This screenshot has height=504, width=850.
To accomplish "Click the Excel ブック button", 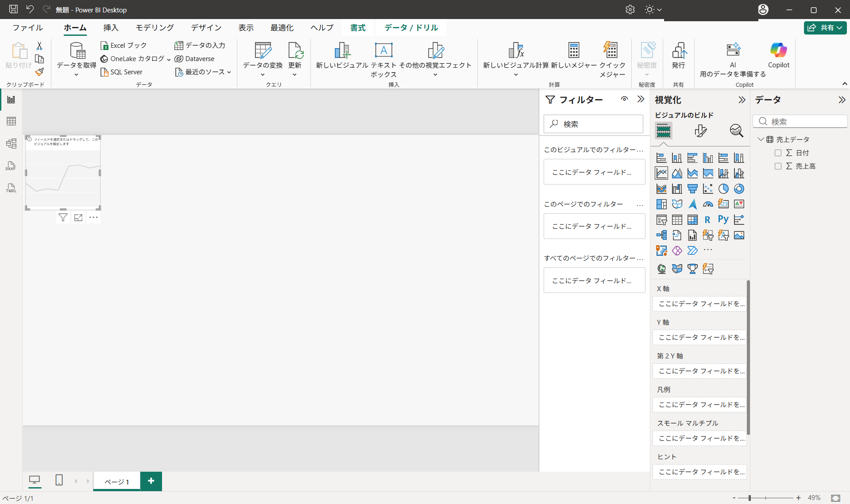I will [124, 46].
